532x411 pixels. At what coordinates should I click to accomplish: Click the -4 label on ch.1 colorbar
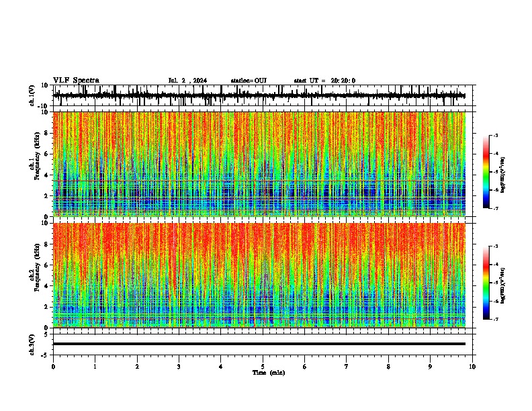coord(496,154)
